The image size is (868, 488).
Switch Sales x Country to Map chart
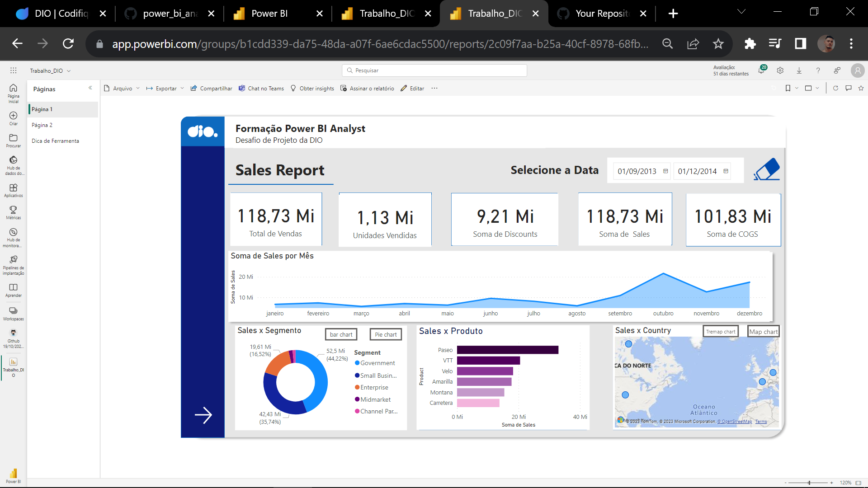[763, 331]
